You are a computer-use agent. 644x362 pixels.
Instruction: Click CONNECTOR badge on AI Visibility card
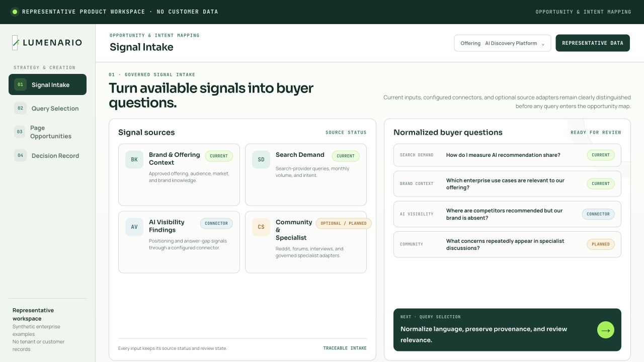click(216, 223)
